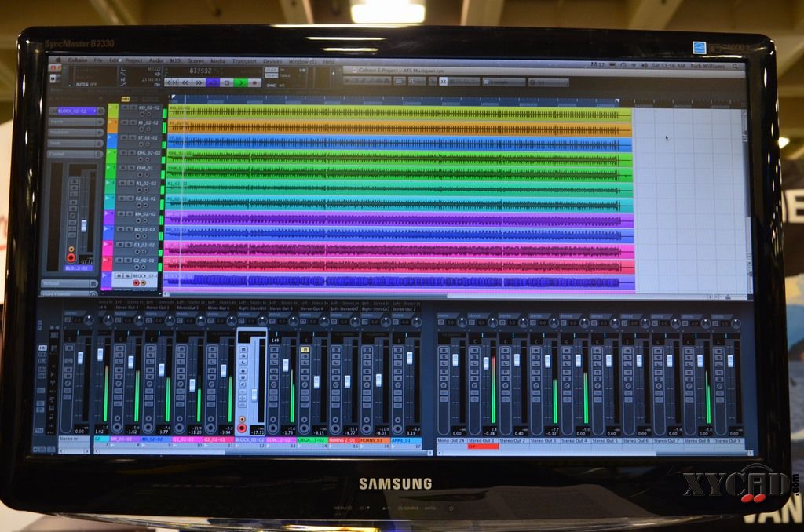Click the volume icon in the menu bar
Image resolution: width=804 pixels, height=532 pixels.
(x=644, y=66)
